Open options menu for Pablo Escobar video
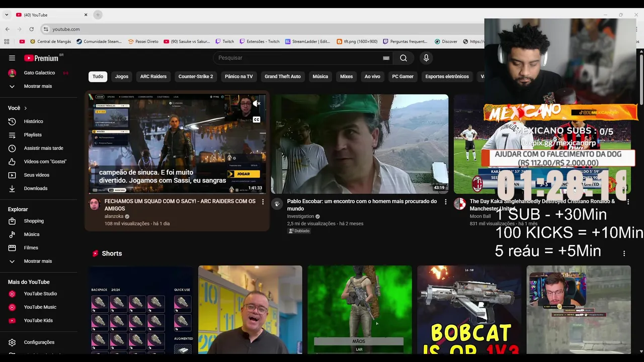Viewport: 644px width, 362px height. [x=445, y=202]
